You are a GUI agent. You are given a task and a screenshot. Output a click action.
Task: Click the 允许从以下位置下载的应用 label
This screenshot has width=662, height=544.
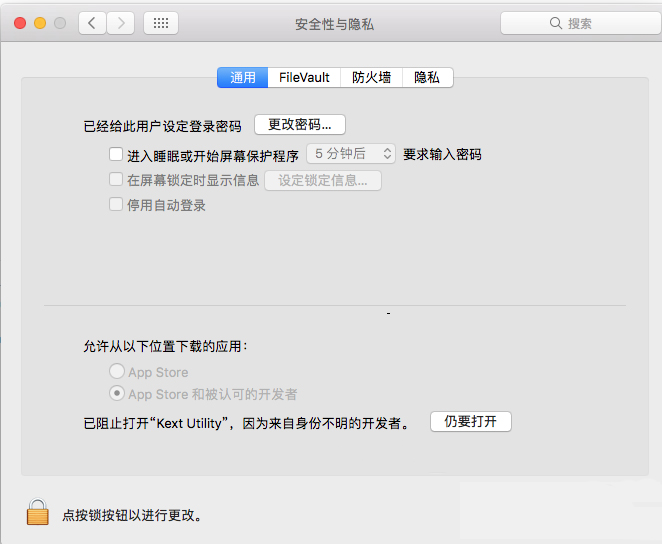click(x=165, y=346)
